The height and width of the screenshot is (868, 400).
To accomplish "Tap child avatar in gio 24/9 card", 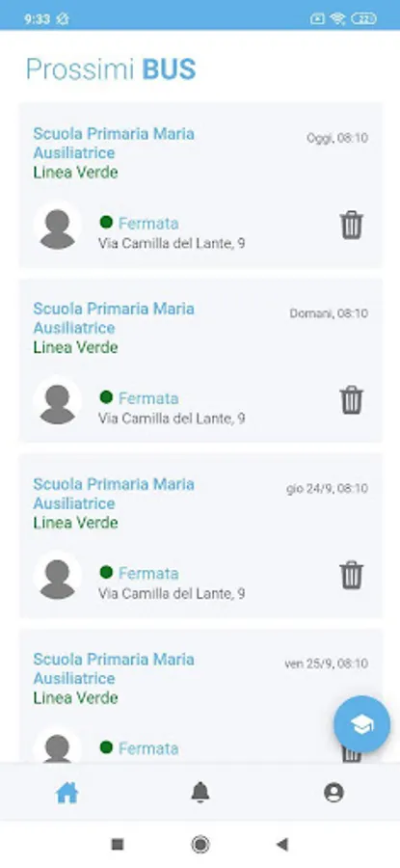I will pyautogui.click(x=58, y=576).
